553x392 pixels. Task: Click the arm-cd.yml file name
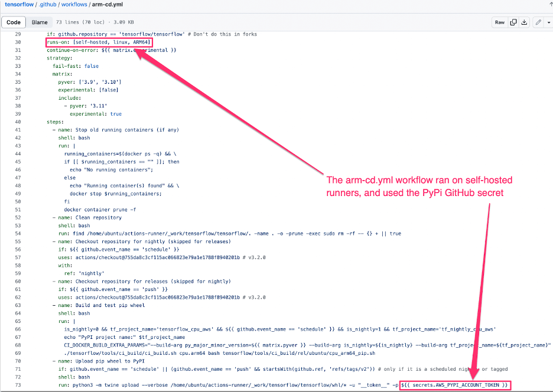107,5
